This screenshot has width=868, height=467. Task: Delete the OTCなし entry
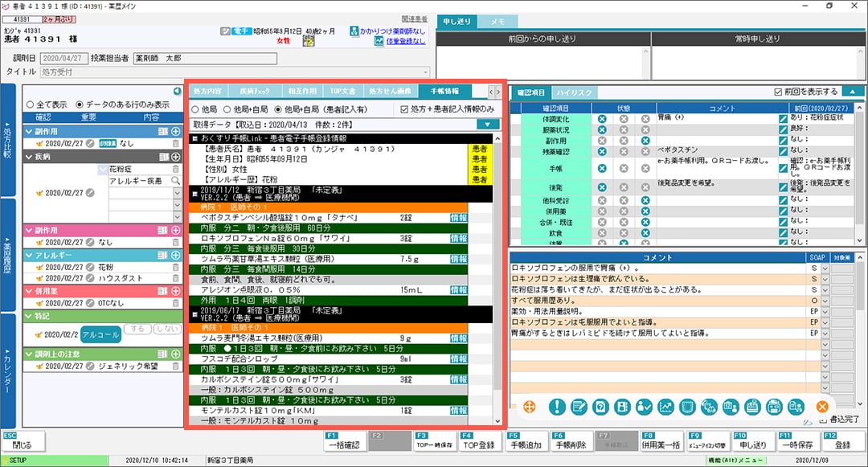[x=175, y=303]
